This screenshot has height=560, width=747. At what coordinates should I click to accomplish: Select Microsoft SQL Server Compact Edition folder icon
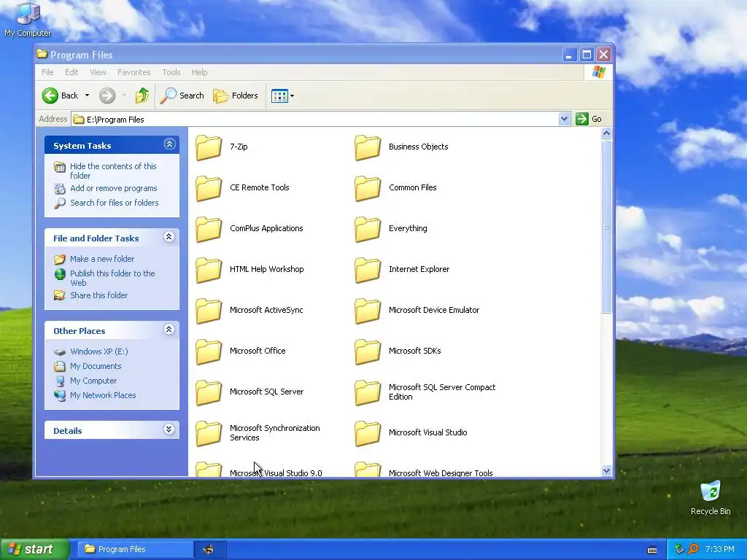(x=368, y=392)
